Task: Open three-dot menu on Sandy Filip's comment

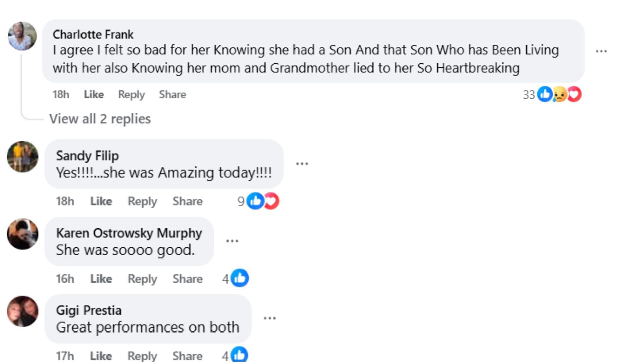Action: click(302, 164)
